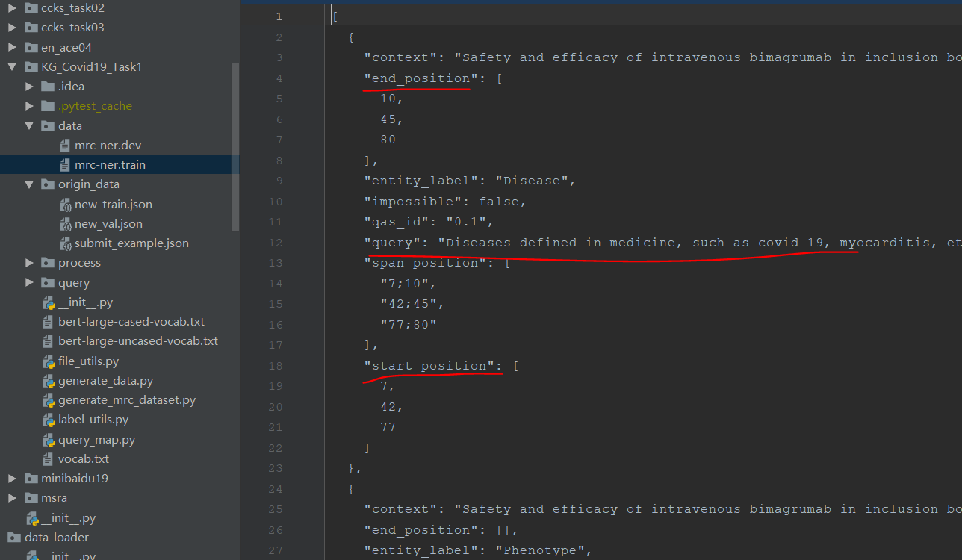Collapse the data folder arrow
Viewport: 962px width, 560px height.
pyautogui.click(x=29, y=125)
